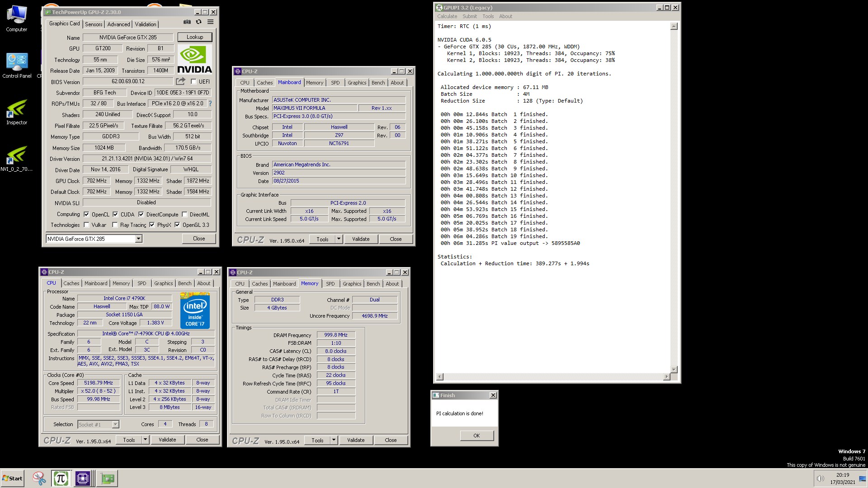Switch to the Advanced tab in GPU-Z
The height and width of the screenshot is (488, 868).
tap(118, 24)
